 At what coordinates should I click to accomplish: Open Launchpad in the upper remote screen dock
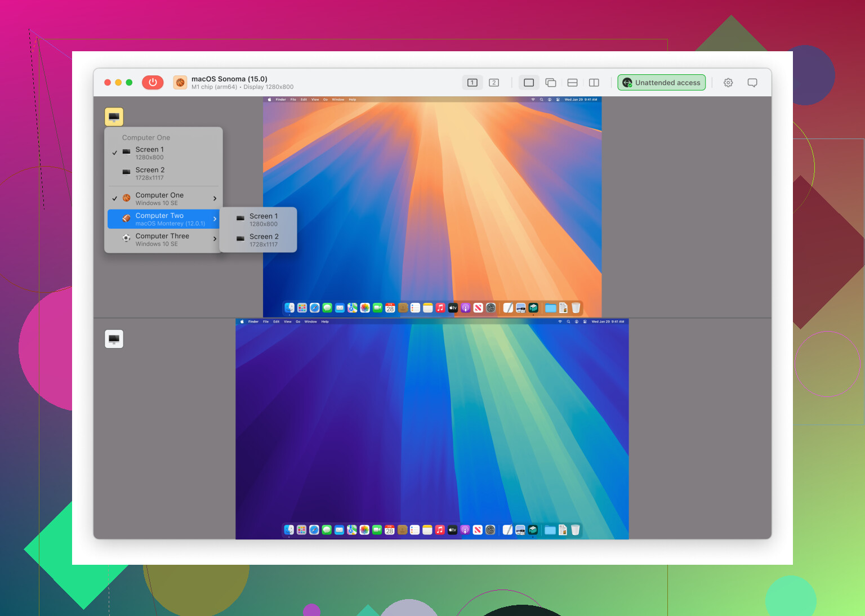click(302, 307)
